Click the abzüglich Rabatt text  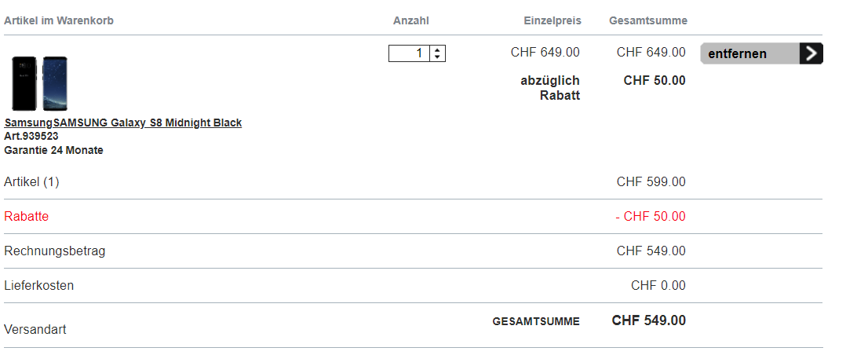(x=550, y=88)
